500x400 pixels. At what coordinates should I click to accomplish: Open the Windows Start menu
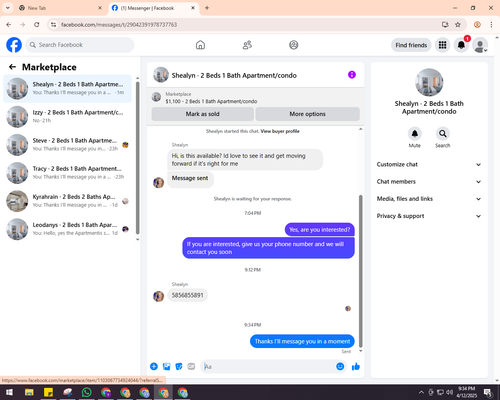(9, 392)
